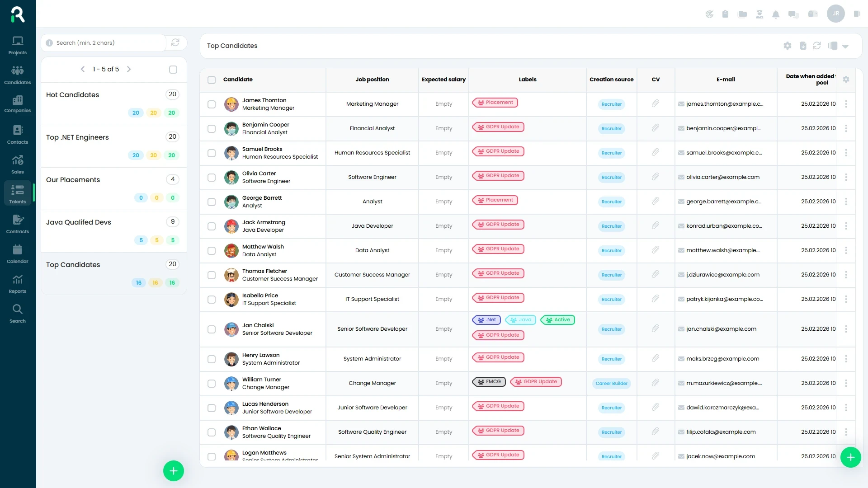Go to Contracts in the left sidebar
Viewport: 868px width, 488px height.
(18, 224)
